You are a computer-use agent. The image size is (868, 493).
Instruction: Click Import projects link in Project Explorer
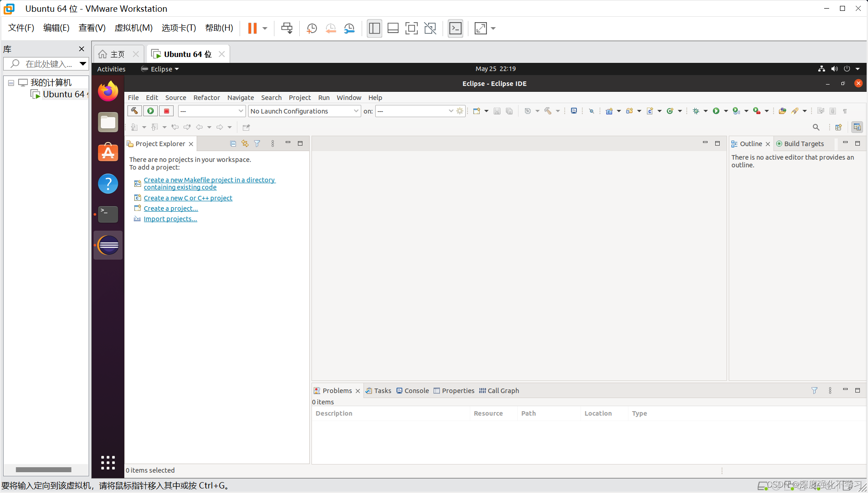point(170,219)
